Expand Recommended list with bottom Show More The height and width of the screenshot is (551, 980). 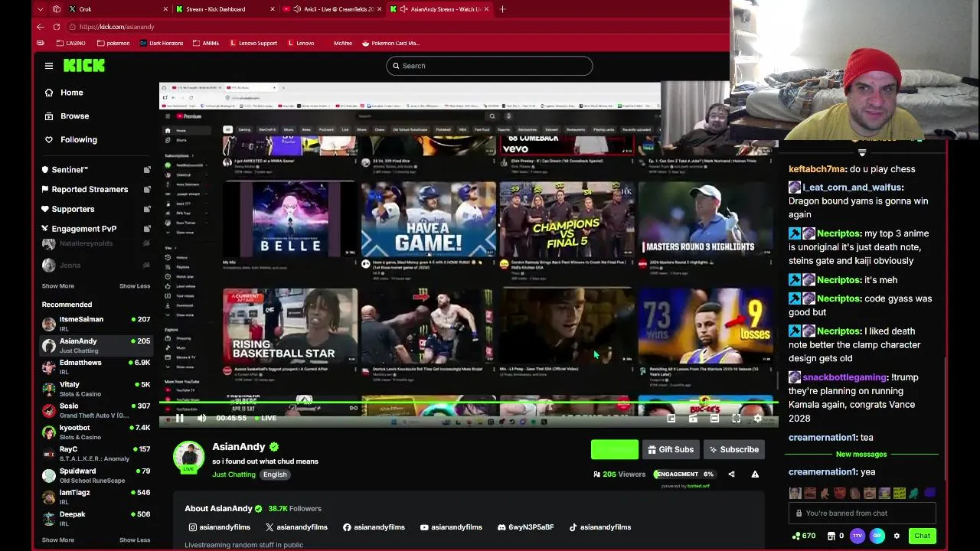pyautogui.click(x=58, y=540)
